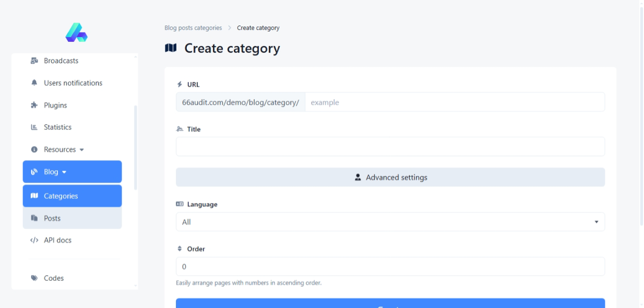644x308 pixels.
Task: Click the Users notifications bell icon
Action: coord(34,83)
